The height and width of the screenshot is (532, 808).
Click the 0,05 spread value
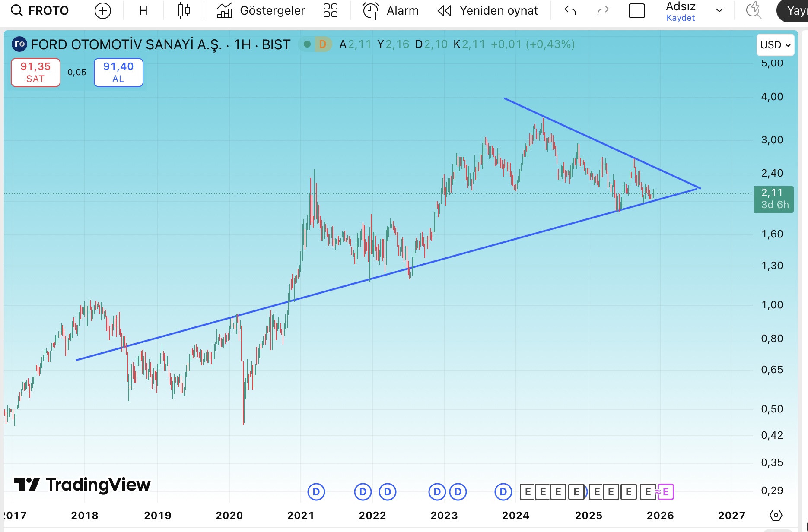point(77,73)
